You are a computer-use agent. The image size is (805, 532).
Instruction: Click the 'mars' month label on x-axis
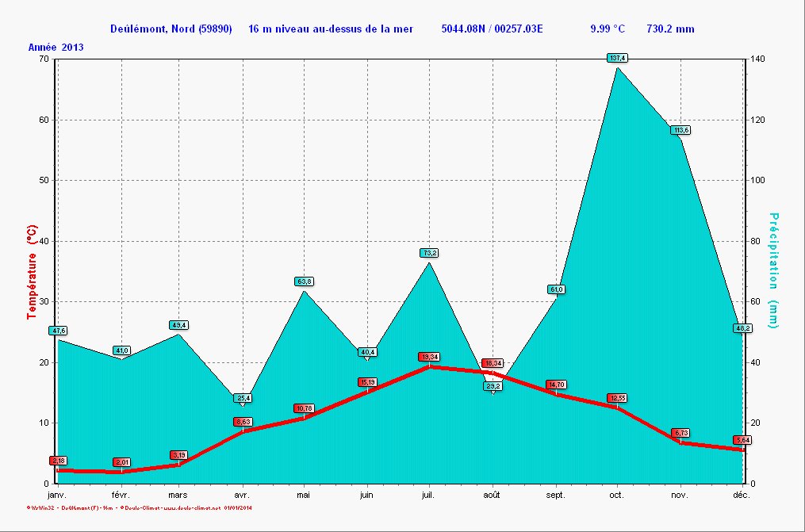point(178,495)
